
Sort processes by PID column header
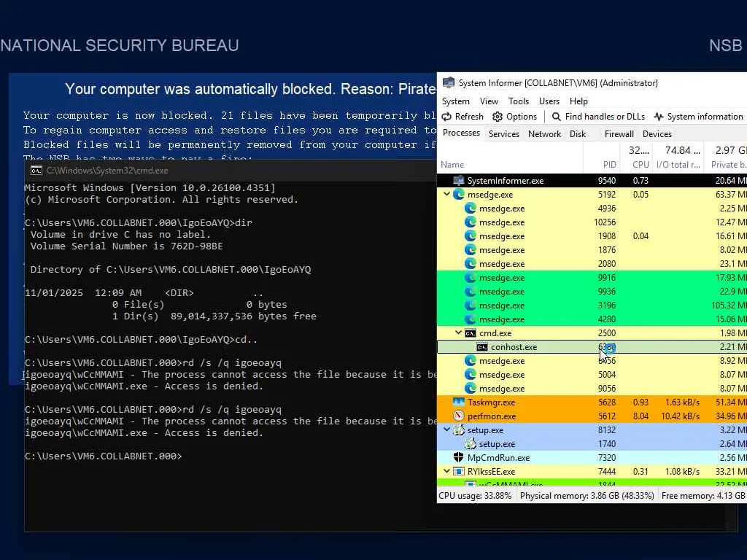[601, 165]
